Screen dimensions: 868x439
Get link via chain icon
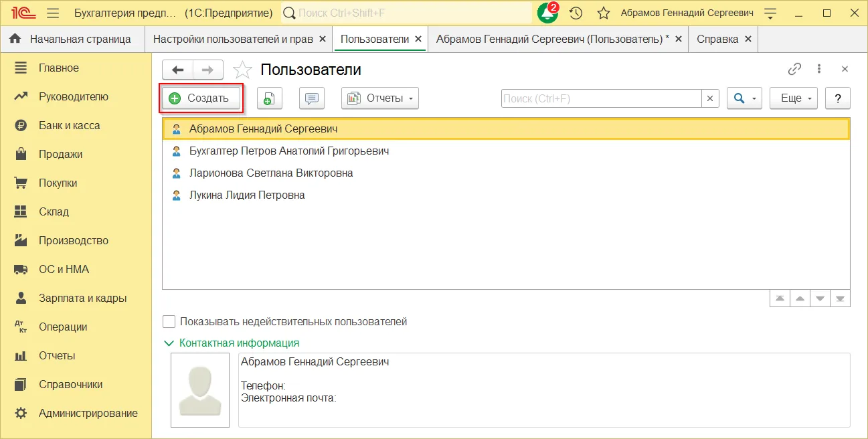click(794, 69)
